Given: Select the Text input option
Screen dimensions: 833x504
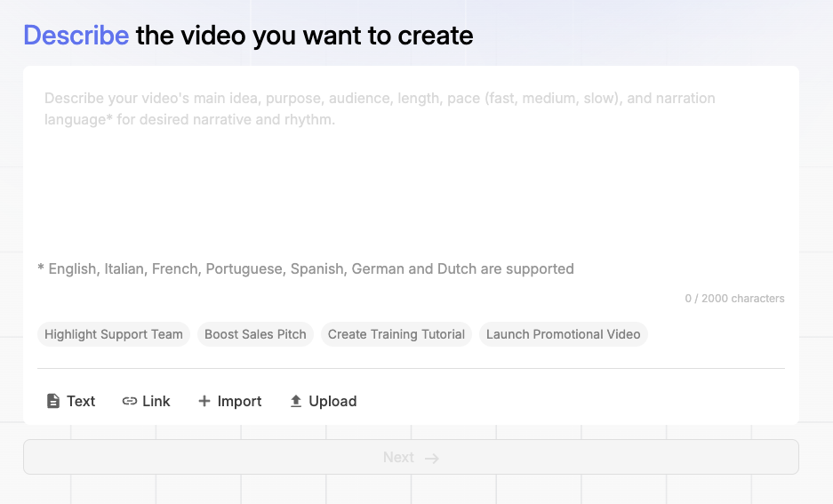Looking at the screenshot, I should click(x=81, y=401).
